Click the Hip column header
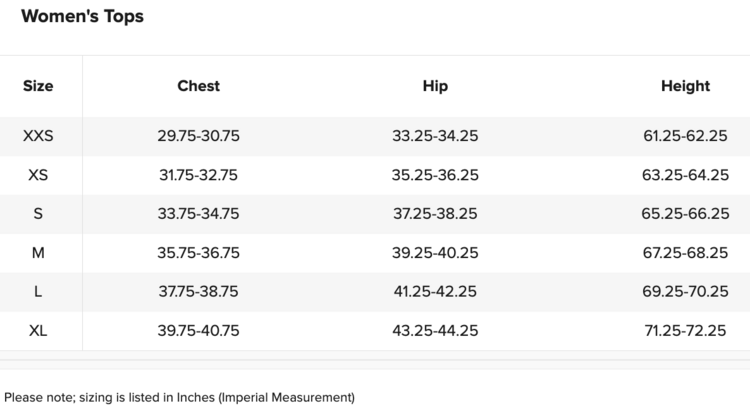 [435, 86]
